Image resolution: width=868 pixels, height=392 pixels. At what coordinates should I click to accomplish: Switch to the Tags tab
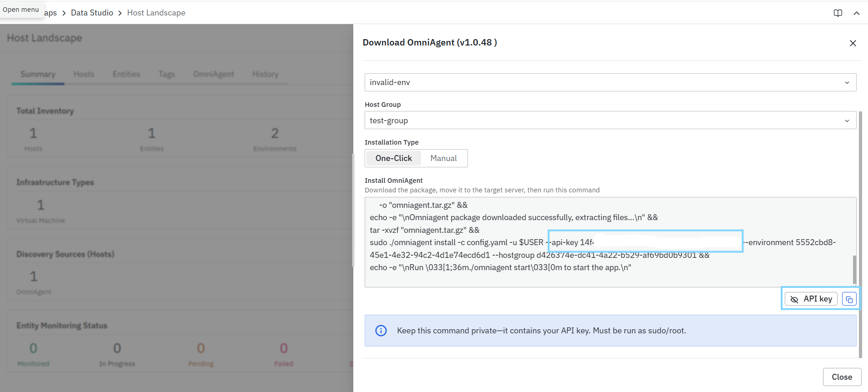[167, 74]
